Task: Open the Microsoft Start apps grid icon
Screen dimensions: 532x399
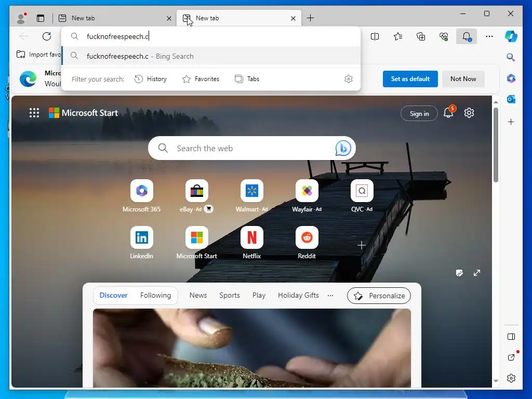Action: click(x=34, y=113)
